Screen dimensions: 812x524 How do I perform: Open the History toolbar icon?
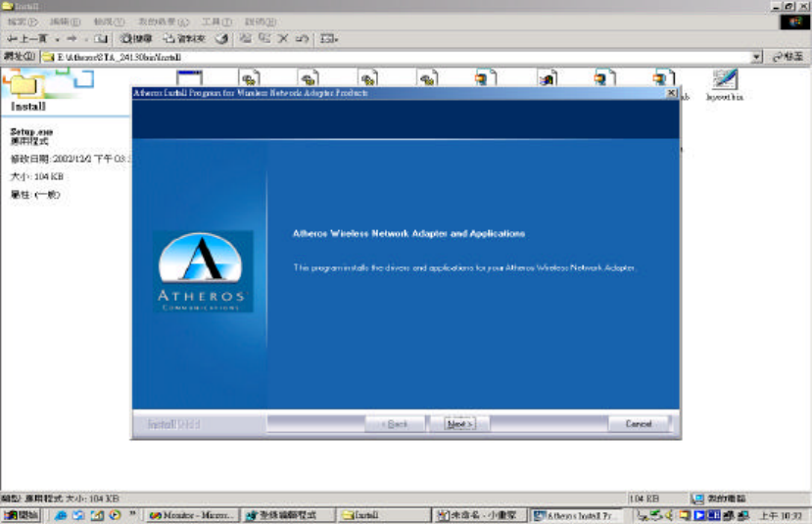pyautogui.click(x=221, y=39)
